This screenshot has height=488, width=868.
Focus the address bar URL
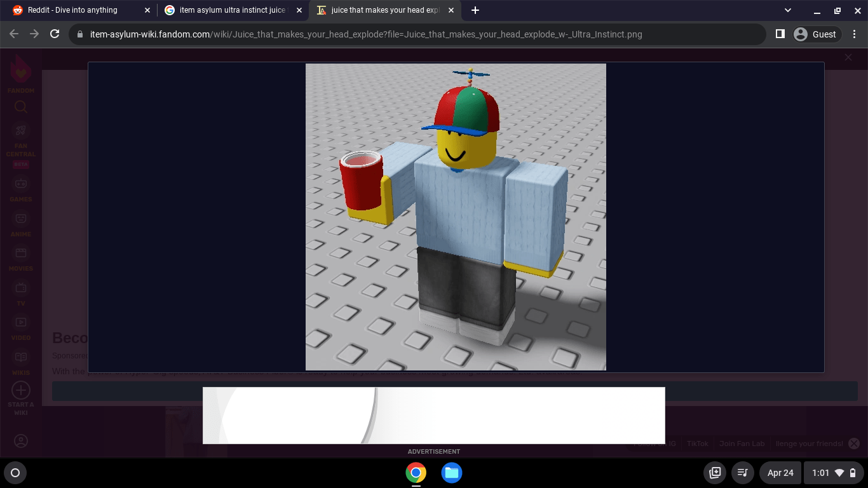click(366, 34)
